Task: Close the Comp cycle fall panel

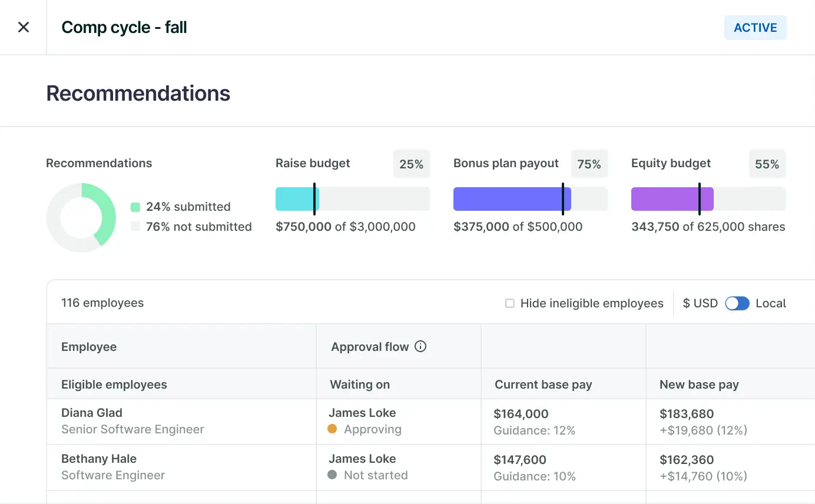Action: pos(23,27)
